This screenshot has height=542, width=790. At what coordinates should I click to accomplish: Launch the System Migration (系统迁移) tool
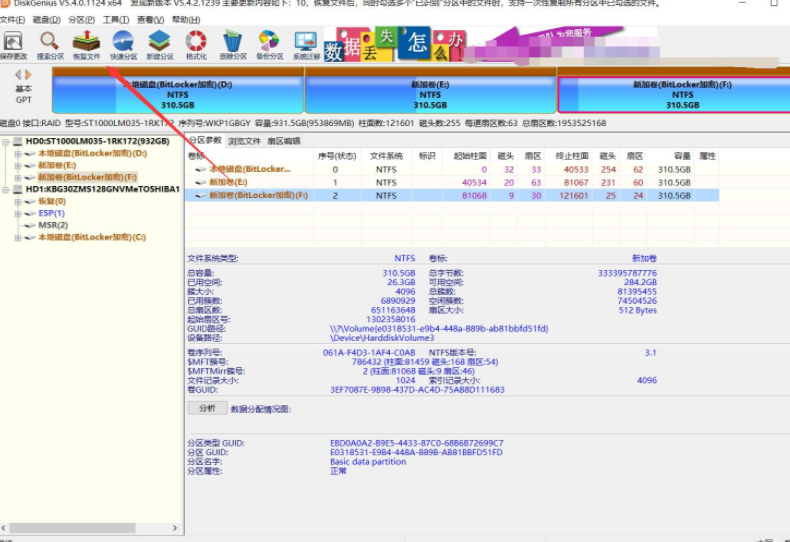coord(306,44)
